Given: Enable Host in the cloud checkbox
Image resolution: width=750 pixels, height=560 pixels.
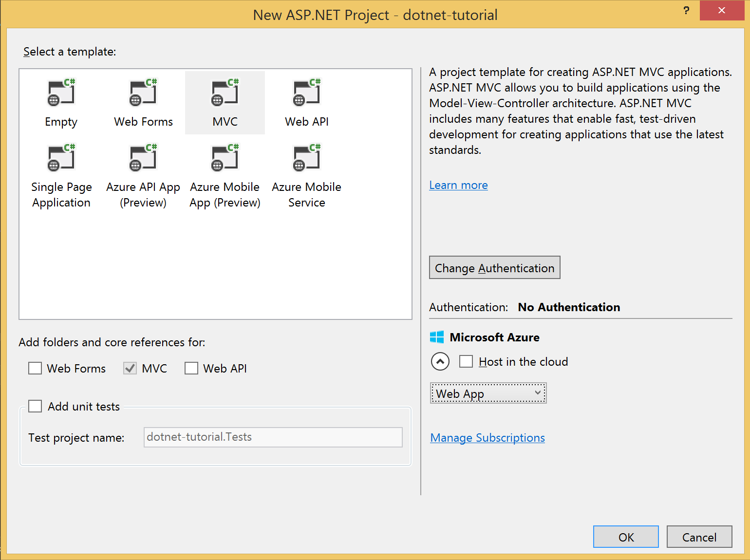Looking at the screenshot, I should [466, 361].
